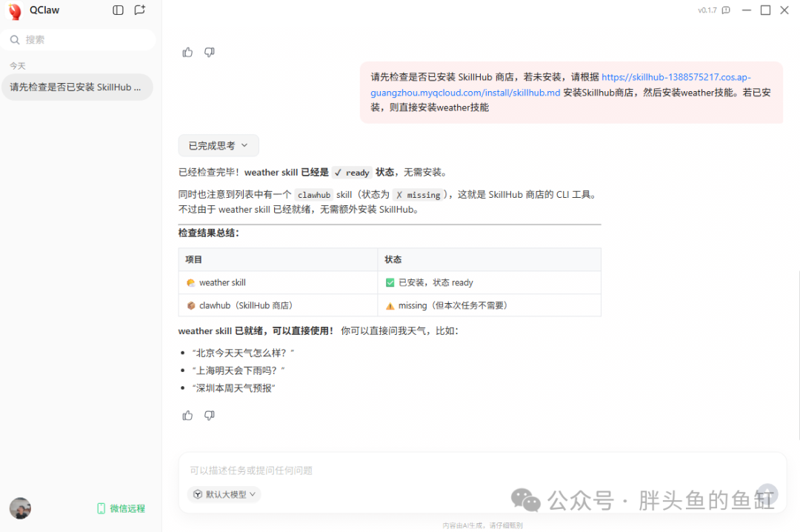Focus the 搜索 search field
800x532 pixels.
click(78, 40)
